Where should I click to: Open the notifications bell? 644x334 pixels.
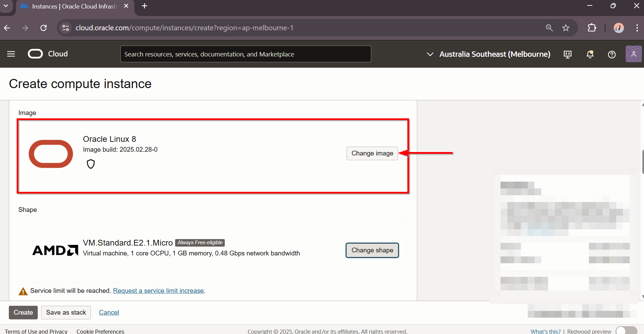[x=590, y=54]
